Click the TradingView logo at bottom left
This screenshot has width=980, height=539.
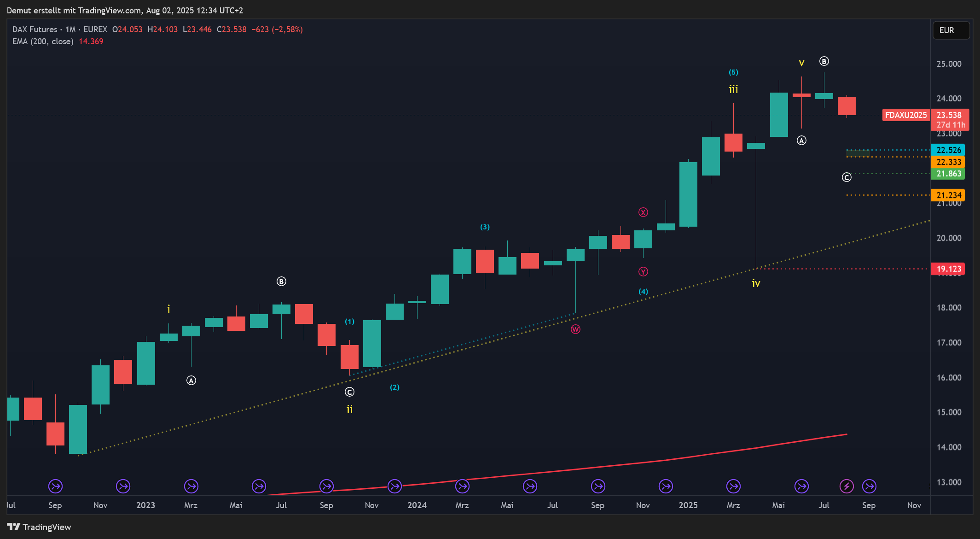pos(39,527)
